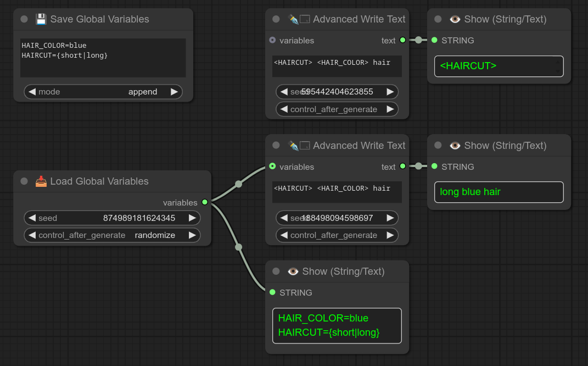
Task: Click the text field in top Advanced Write Text
Action: pyautogui.click(x=337, y=66)
